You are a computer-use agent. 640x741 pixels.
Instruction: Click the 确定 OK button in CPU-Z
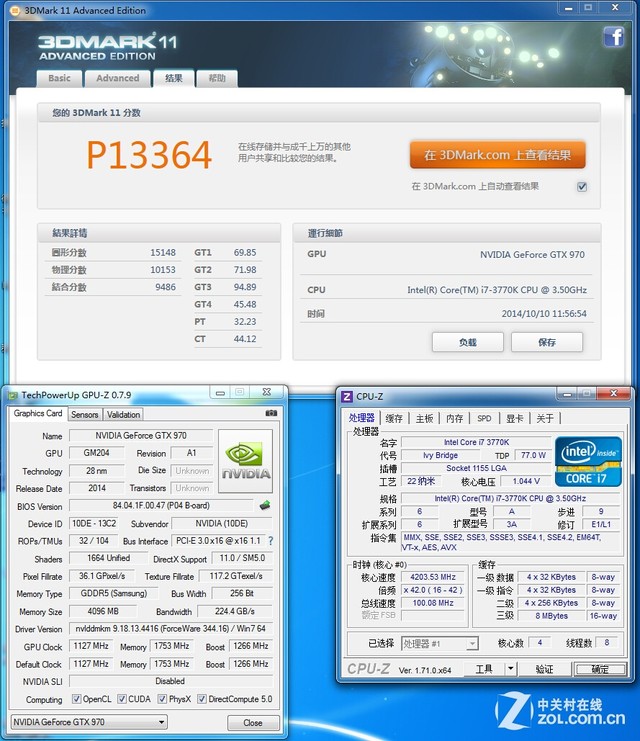[x=600, y=669]
